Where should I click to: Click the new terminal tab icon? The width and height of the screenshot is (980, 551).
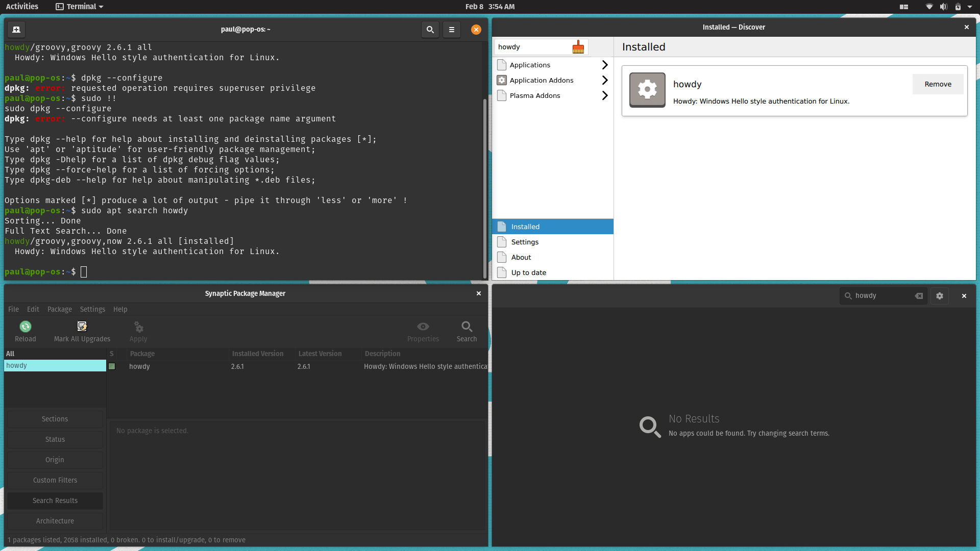[16, 30]
